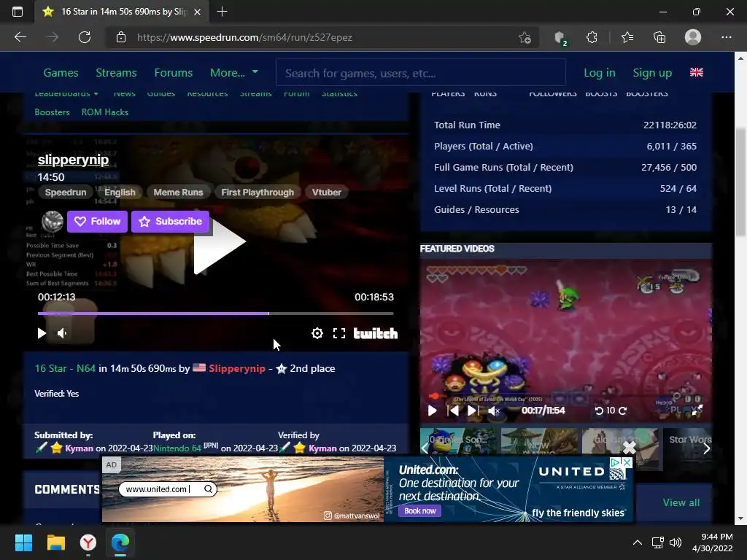Image resolution: width=747 pixels, height=560 pixels.
Task: Open slipperynip channel avatar
Action: 53,222
